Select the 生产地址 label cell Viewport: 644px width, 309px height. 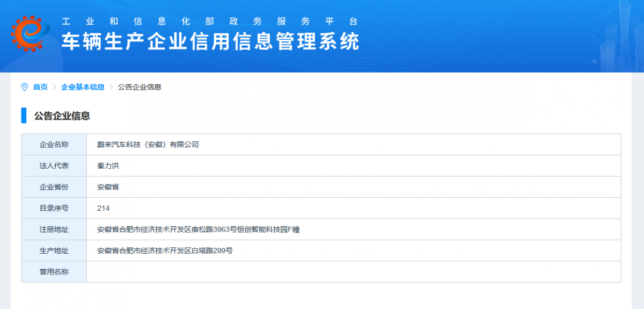(x=54, y=250)
